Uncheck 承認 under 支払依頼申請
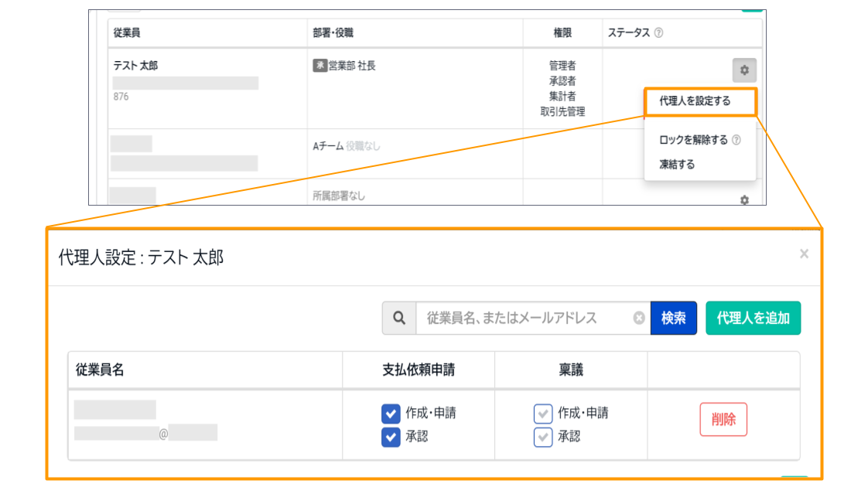Screen dimensions: 868x487 pos(391,438)
